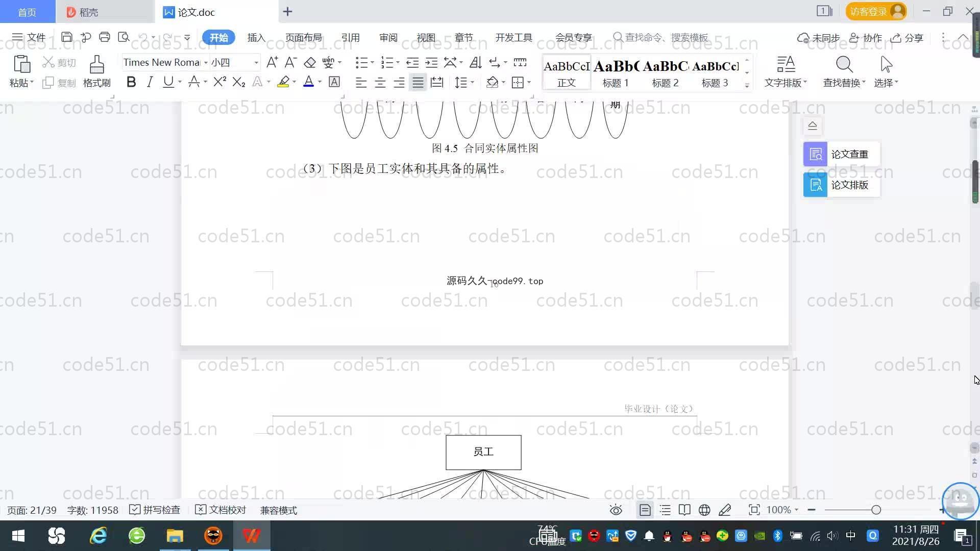Expand the styles gallery
980x551 pixels.
tap(747, 86)
